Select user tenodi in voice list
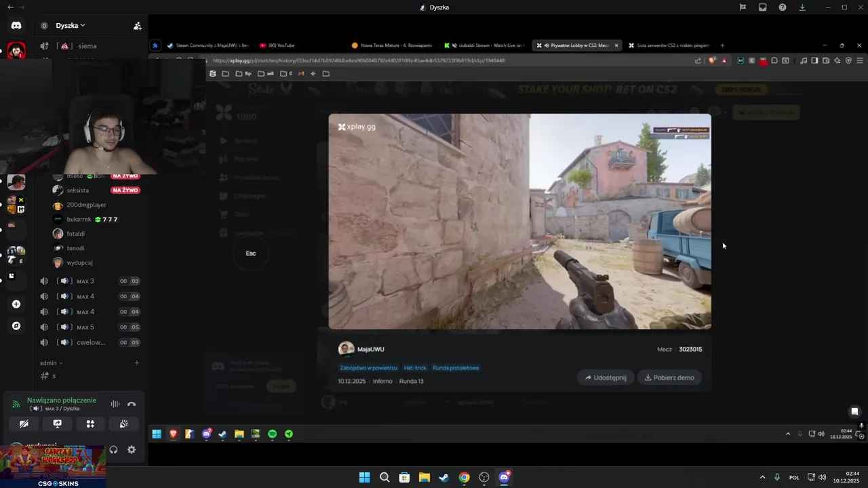This screenshot has height=488, width=868. 75,248
